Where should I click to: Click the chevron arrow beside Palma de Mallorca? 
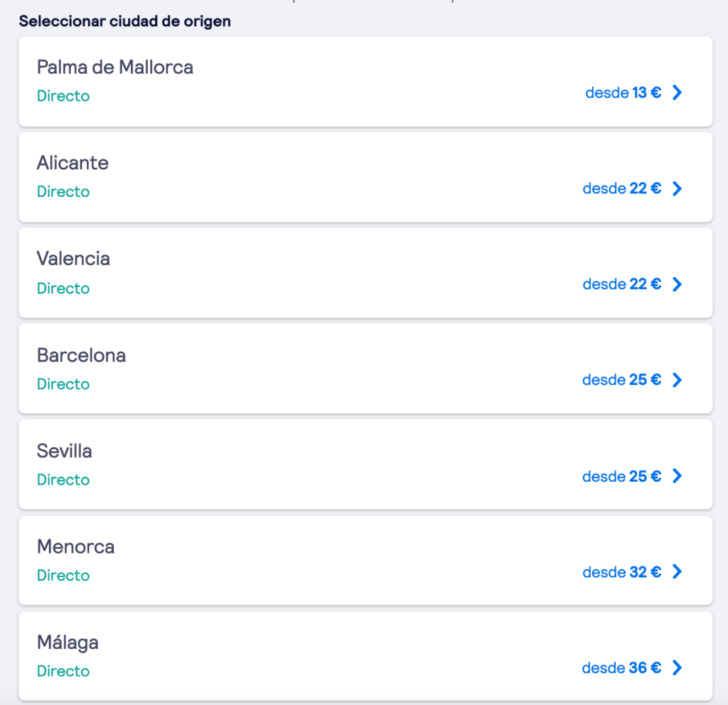point(677,92)
